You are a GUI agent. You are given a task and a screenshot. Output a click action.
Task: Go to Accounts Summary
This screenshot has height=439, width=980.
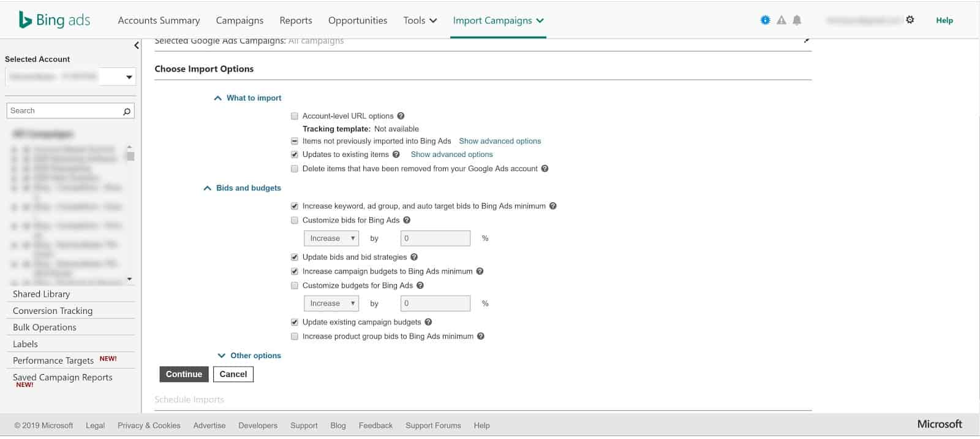pyautogui.click(x=159, y=20)
